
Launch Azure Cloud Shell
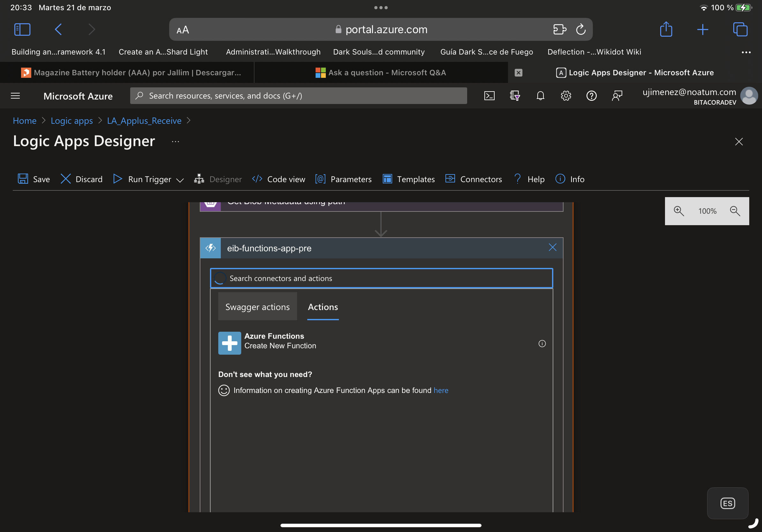tap(489, 96)
